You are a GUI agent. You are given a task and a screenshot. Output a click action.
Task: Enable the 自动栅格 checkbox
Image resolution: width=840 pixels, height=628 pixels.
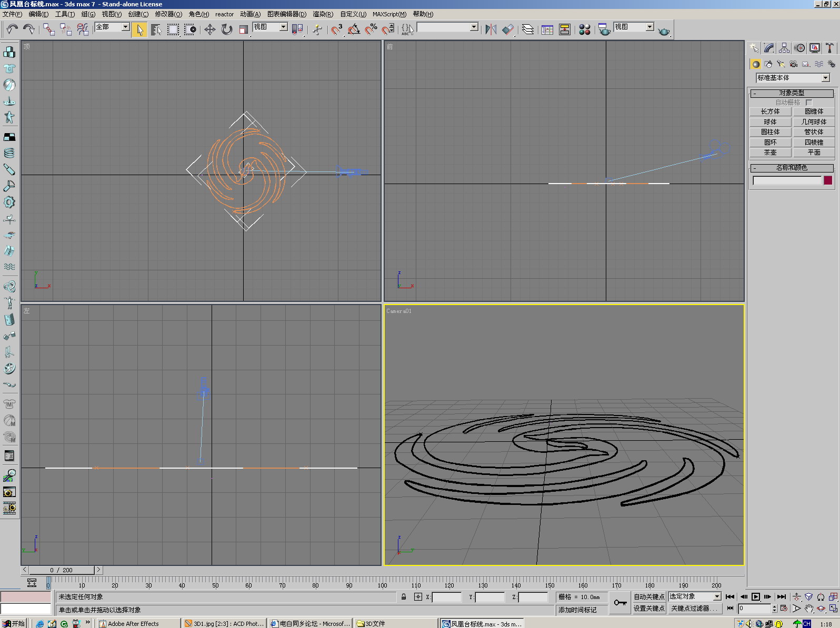(x=809, y=103)
